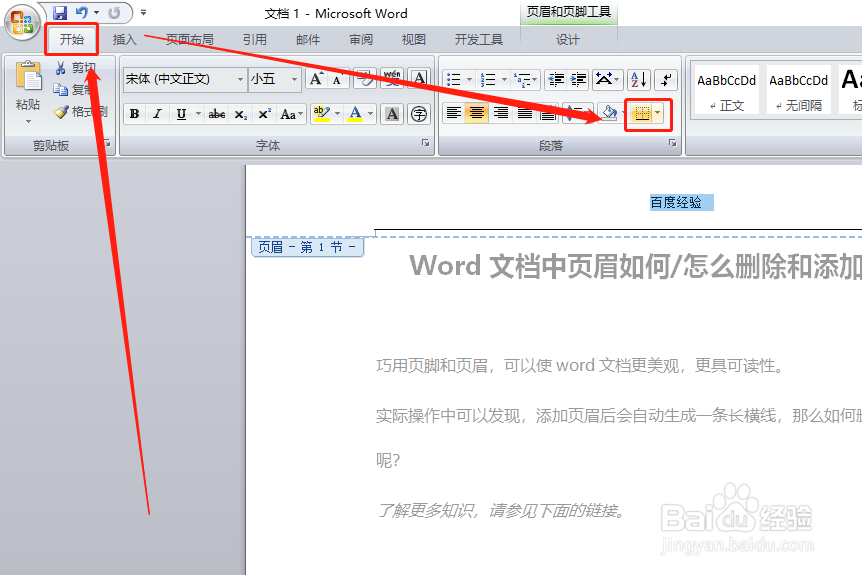Switch to the 引用 tab

(x=255, y=40)
